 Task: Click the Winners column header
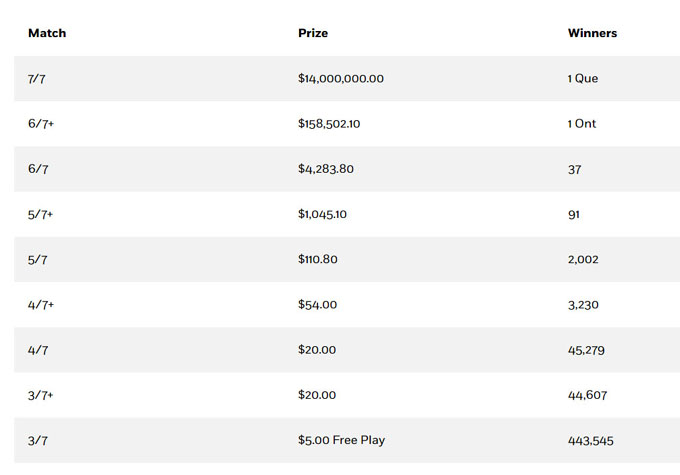tap(592, 33)
